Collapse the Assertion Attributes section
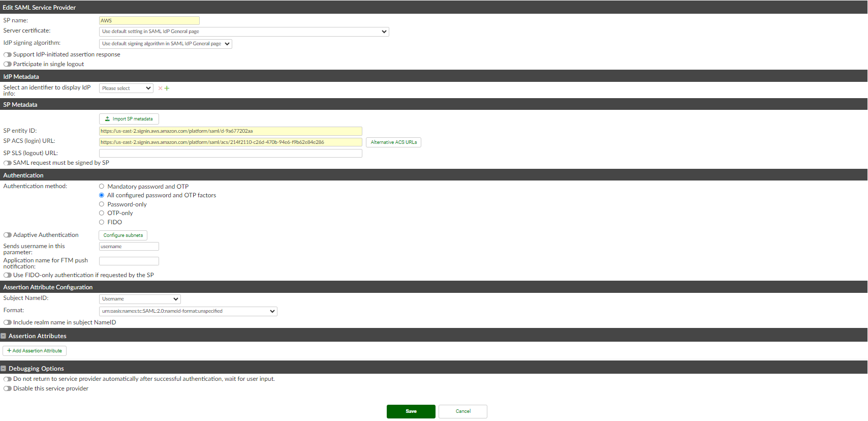 [4, 336]
